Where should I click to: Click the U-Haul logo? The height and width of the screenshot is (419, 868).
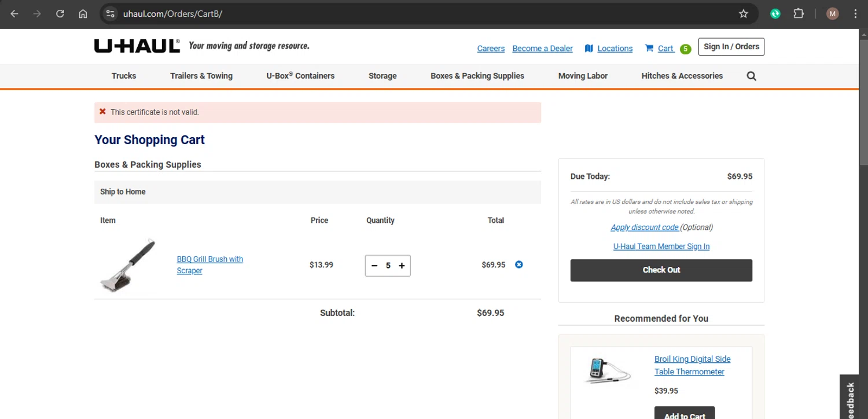(137, 46)
